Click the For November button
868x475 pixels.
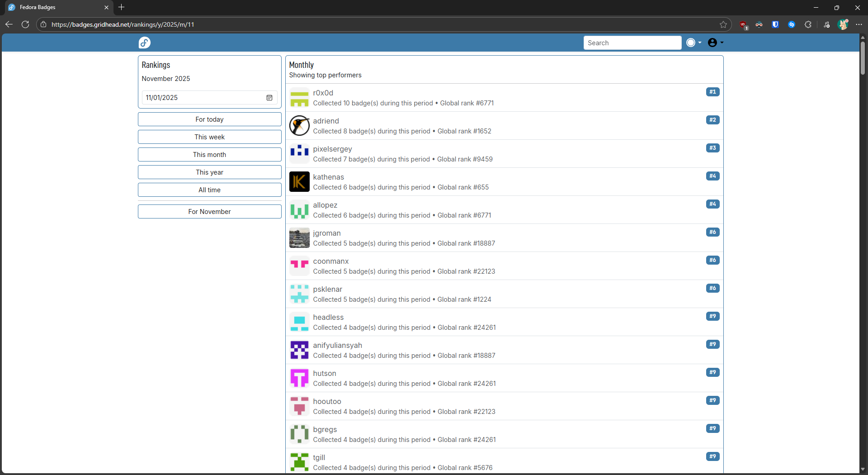209,212
